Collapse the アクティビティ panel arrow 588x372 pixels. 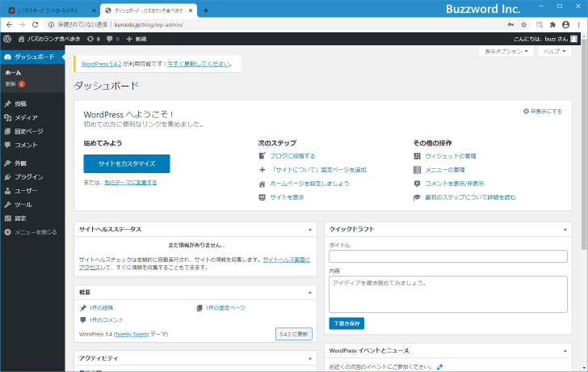coord(310,358)
